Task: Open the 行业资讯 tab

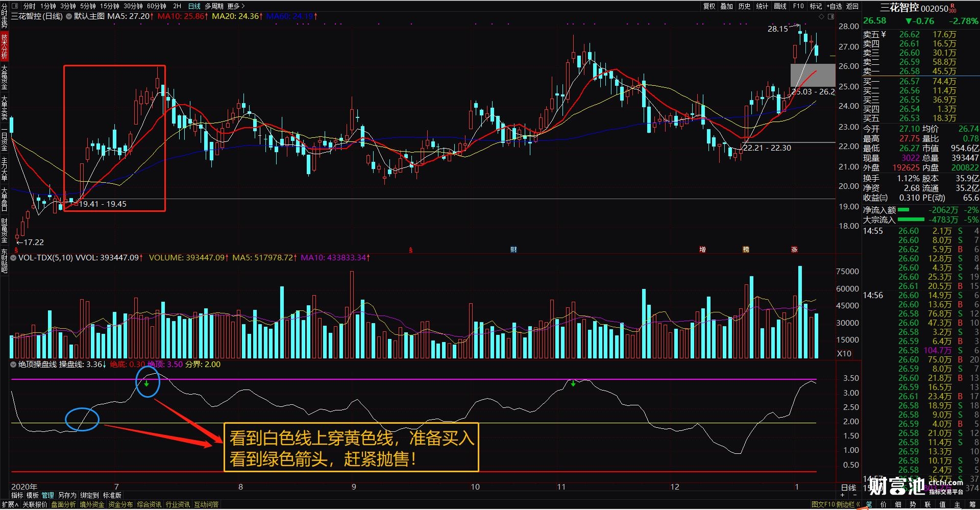Action: click(178, 504)
